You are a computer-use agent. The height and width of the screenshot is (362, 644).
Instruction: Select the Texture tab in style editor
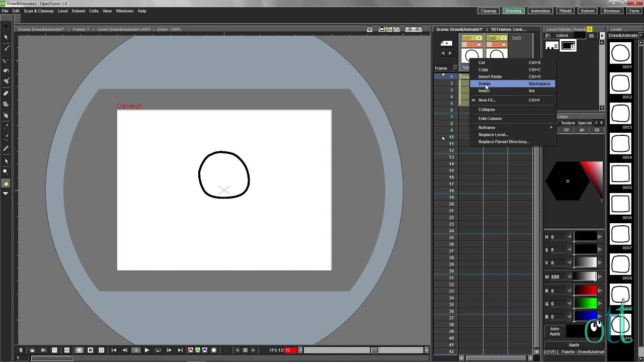tap(568, 123)
